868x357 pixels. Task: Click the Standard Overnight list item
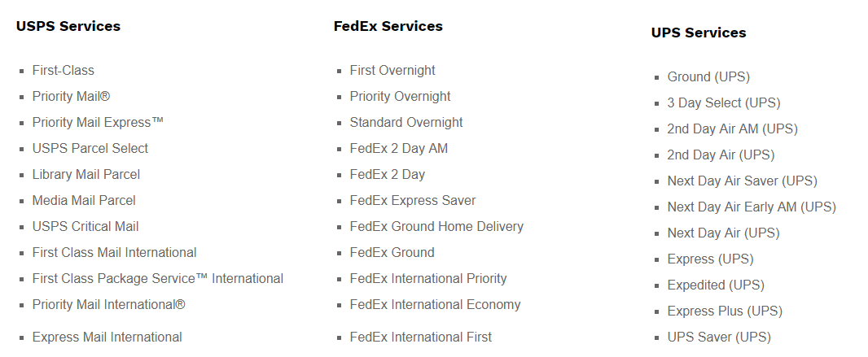(406, 123)
